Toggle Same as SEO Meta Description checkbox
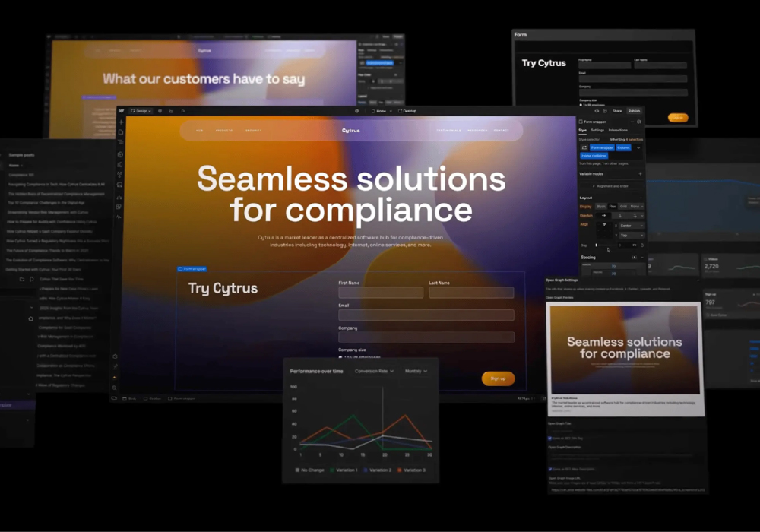This screenshot has height=532, width=760. pyautogui.click(x=550, y=469)
